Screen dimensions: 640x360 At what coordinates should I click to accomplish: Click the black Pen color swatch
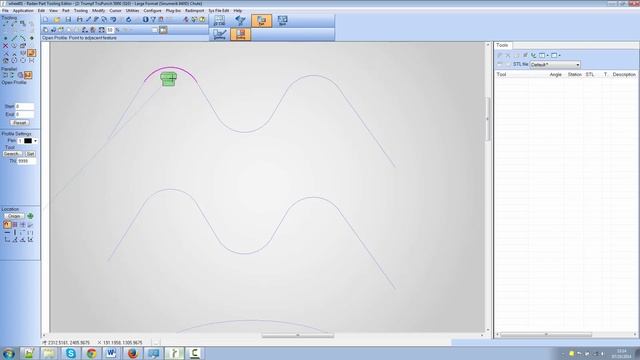click(28, 141)
